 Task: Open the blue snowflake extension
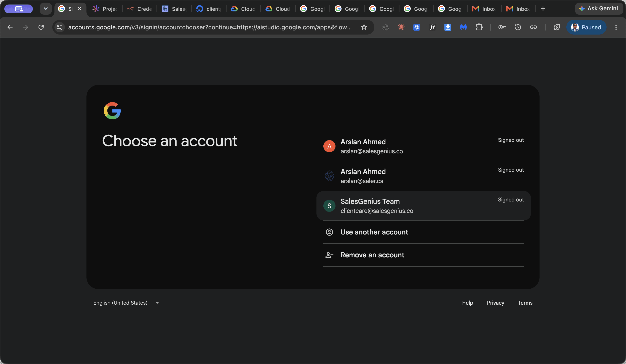coord(417,27)
